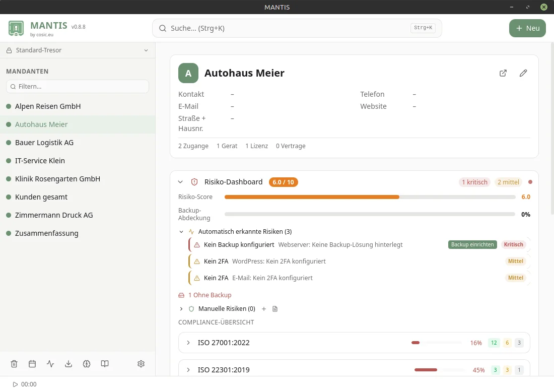Viewport: 554px width, 392px height.
Task: Click the Strg+K shortcut hint
Action: (423, 28)
